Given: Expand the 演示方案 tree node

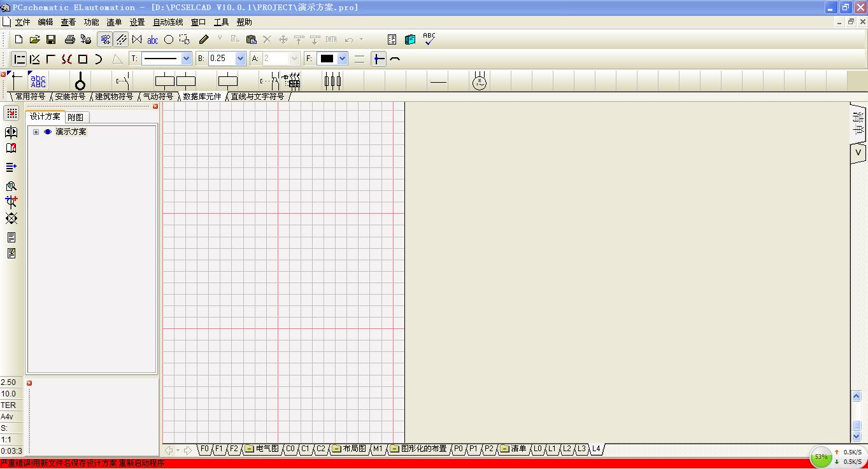Looking at the screenshot, I should pyautogui.click(x=36, y=132).
